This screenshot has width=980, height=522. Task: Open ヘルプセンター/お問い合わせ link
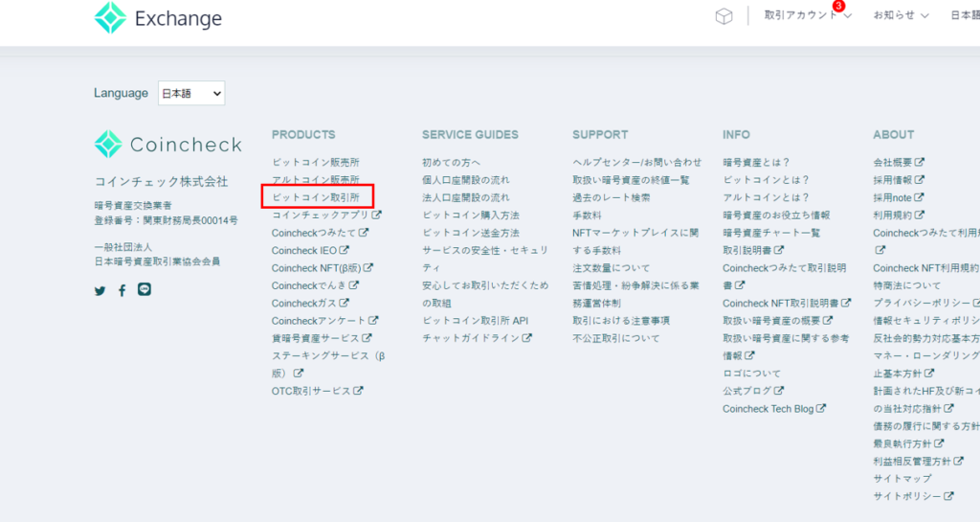pos(636,162)
